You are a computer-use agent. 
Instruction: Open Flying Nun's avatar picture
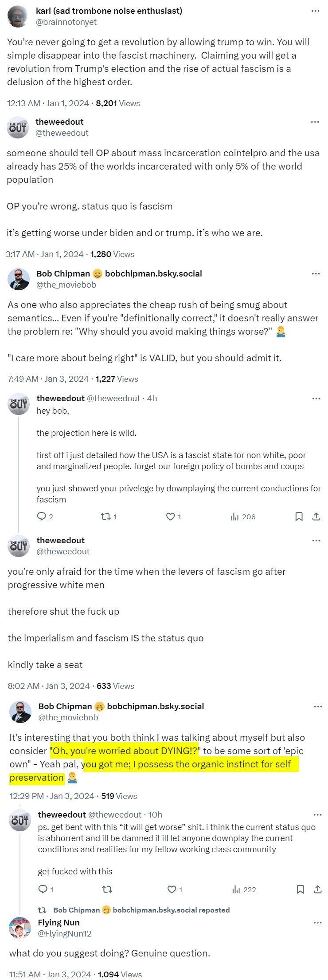point(20,928)
